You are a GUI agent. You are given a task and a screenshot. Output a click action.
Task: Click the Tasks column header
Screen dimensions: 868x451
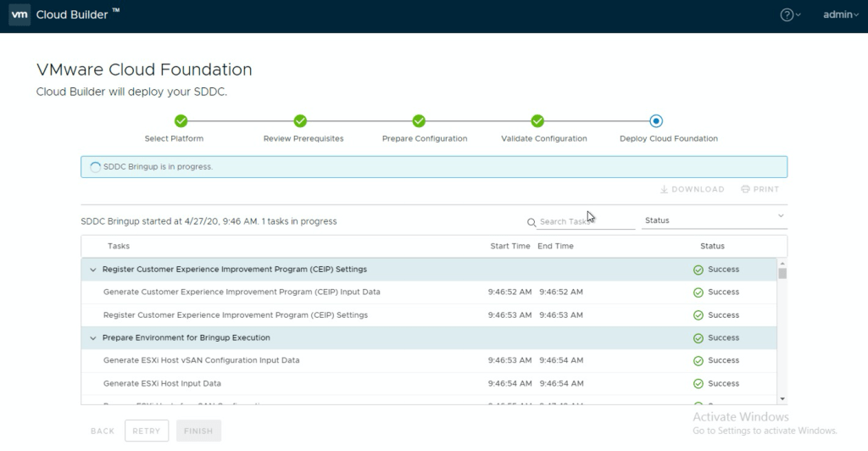coord(119,246)
